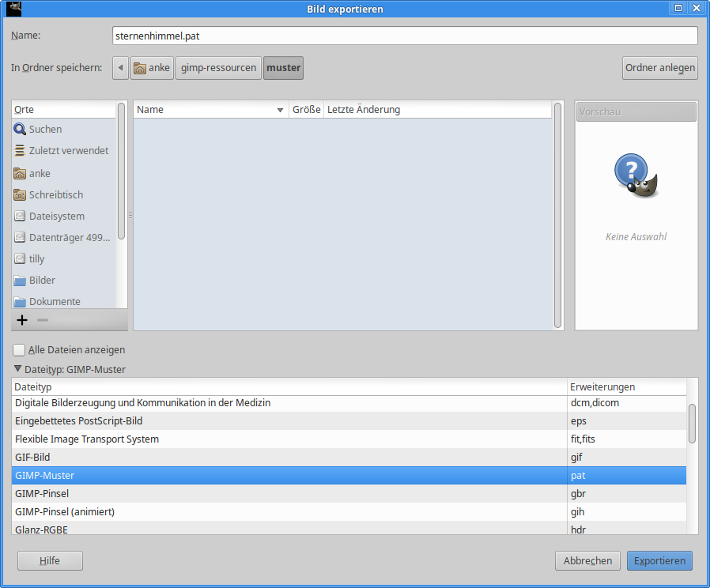Click the eps extension cell
This screenshot has width=710, height=588.
[x=627, y=421]
